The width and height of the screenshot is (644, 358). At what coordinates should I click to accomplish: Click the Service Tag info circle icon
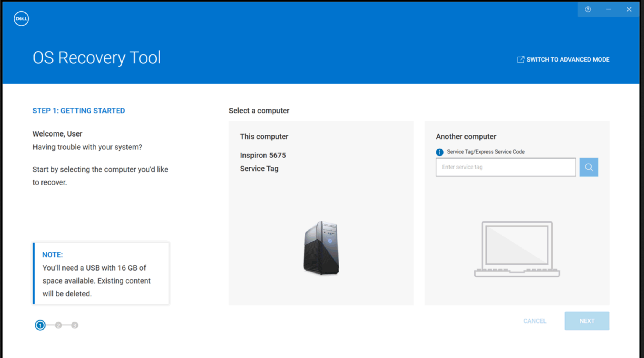click(x=439, y=152)
